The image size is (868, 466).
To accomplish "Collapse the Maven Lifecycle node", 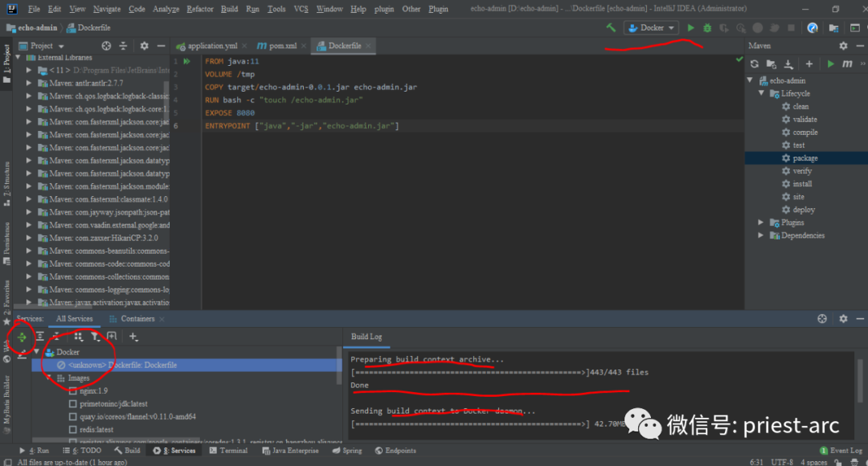I will pos(761,93).
